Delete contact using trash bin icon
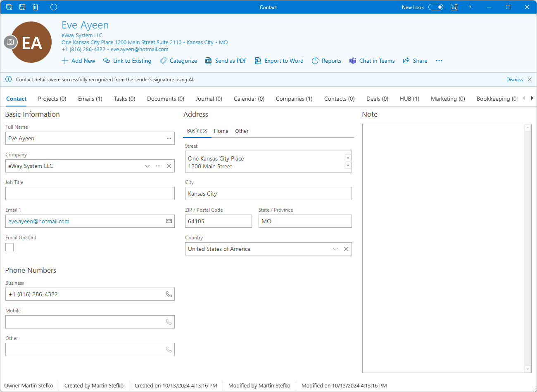537x392 pixels. point(36,7)
